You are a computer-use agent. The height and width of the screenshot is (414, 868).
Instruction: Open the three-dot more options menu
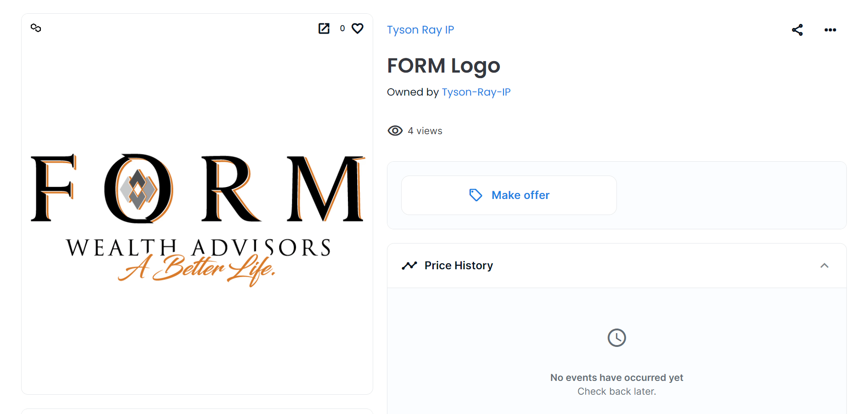coord(830,30)
